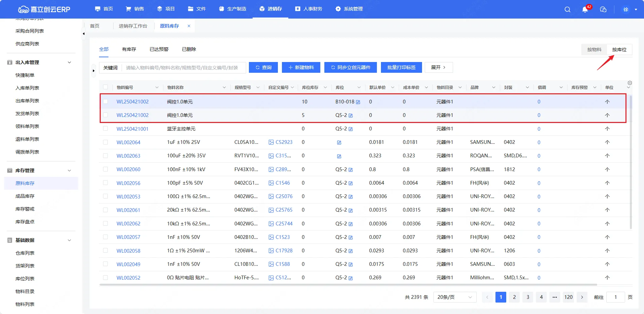Screen dimensions: 644x314
Task: Click the table column settings gear icon
Action: [x=630, y=83]
